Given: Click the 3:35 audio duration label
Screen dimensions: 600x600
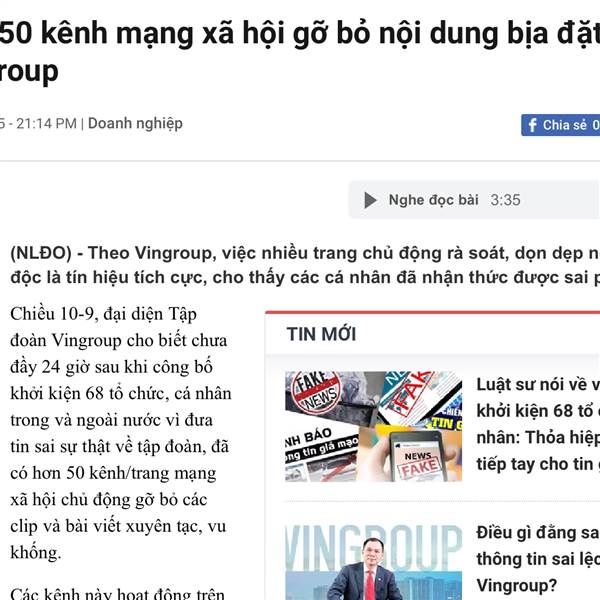Looking at the screenshot, I should click(x=505, y=200).
